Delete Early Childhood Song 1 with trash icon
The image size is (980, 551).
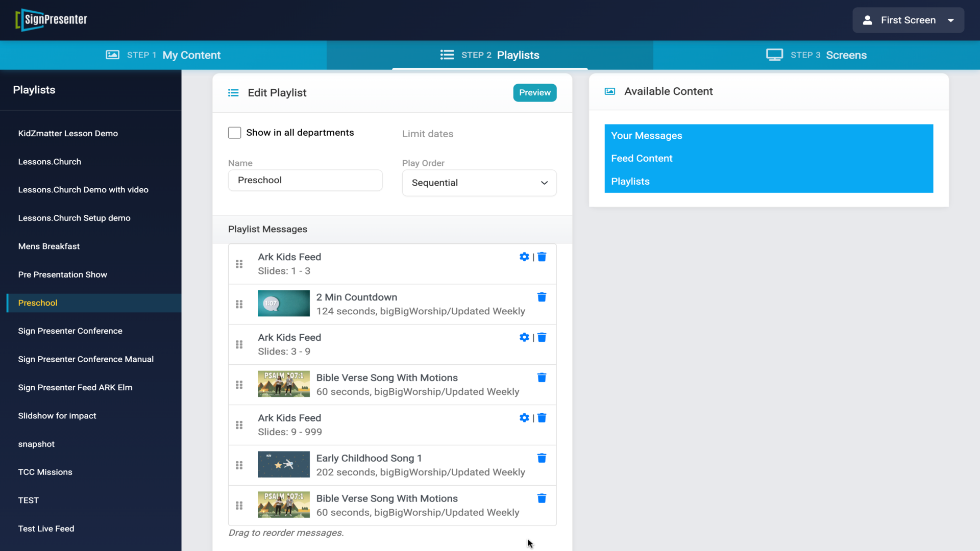click(x=542, y=458)
